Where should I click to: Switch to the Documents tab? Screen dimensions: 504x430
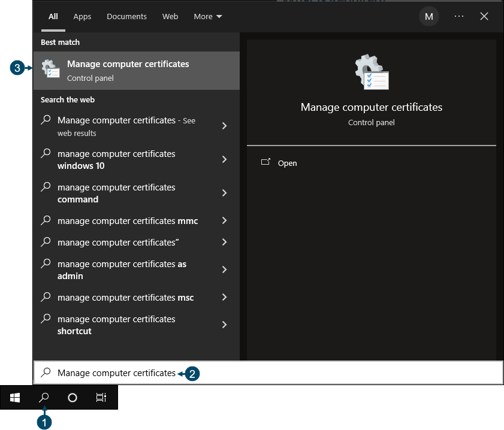(x=126, y=16)
